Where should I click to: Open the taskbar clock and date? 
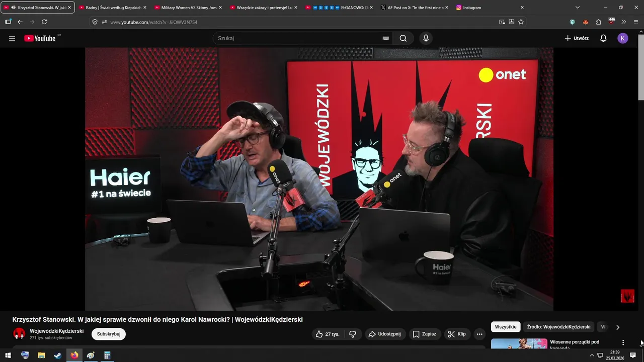coord(614,355)
